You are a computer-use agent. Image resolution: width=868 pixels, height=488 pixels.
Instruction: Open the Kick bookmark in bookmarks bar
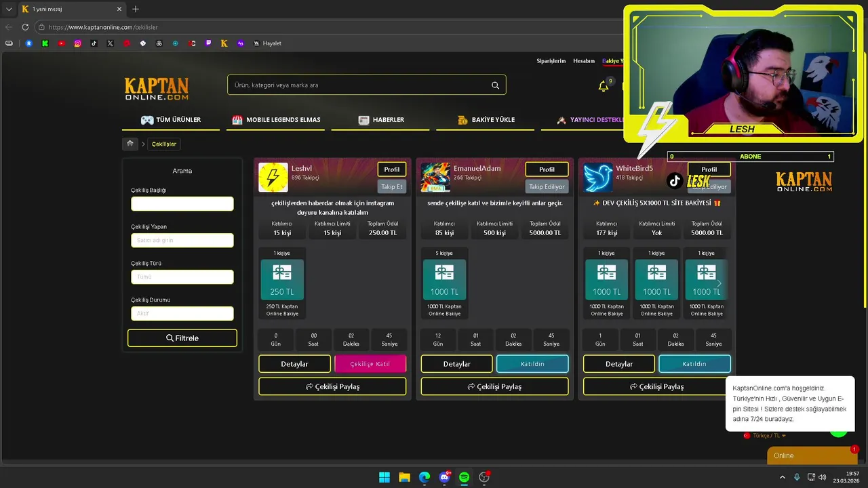coord(45,43)
